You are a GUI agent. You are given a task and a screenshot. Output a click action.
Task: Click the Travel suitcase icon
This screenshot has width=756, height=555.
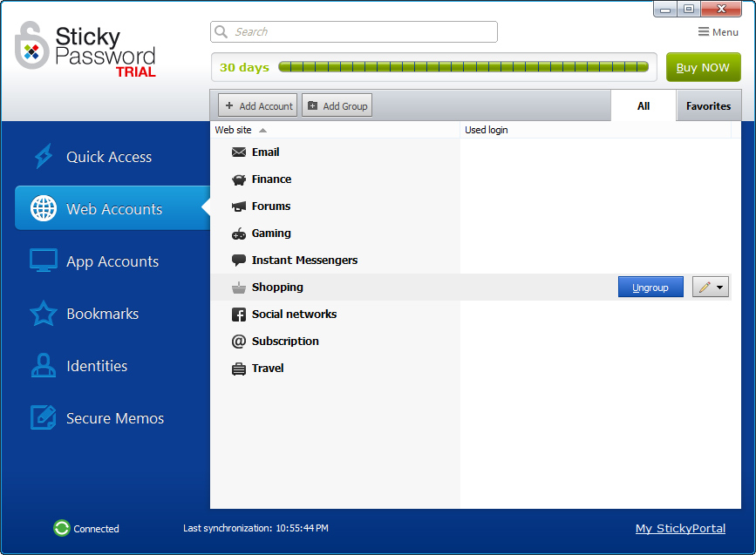(x=239, y=369)
